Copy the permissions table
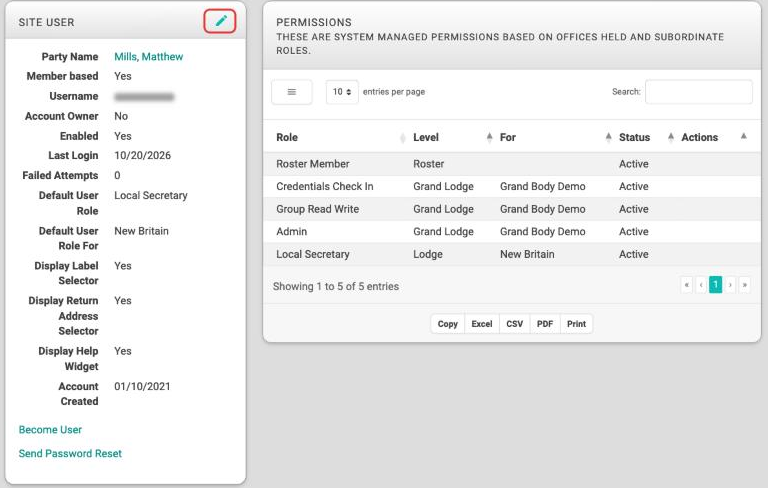The height and width of the screenshot is (488, 768). click(448, 324)
